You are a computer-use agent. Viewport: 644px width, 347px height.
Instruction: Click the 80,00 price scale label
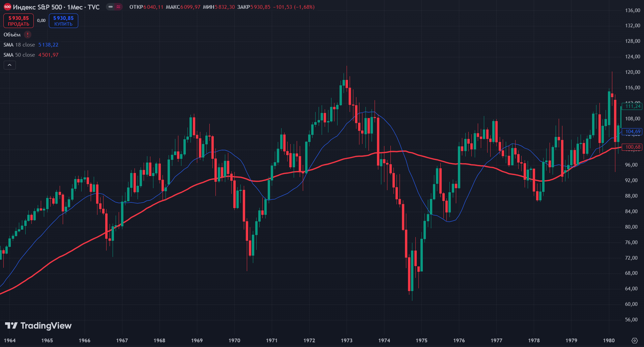pos(632,227)
